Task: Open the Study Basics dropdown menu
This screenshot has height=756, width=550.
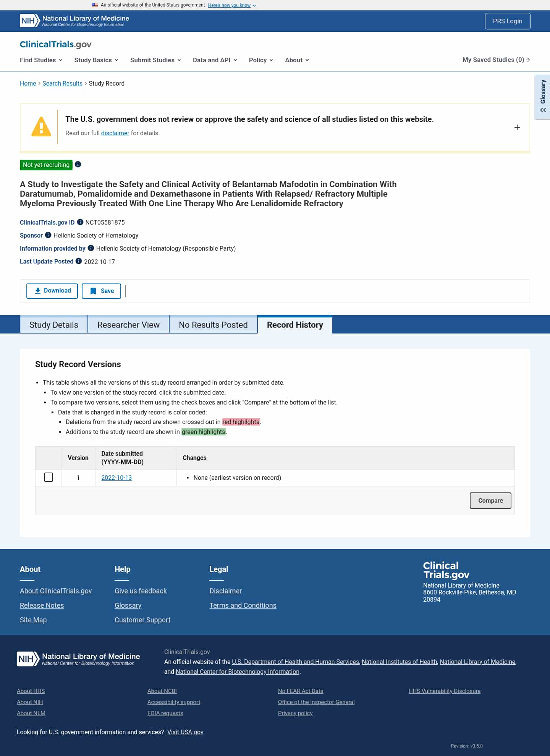Action: [x=96, y=60]
